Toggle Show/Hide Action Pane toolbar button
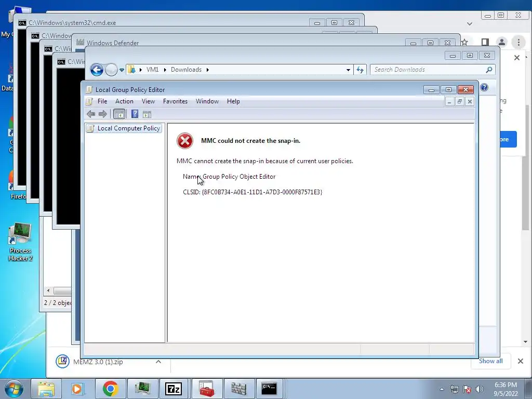 click(x=147, y=114)
